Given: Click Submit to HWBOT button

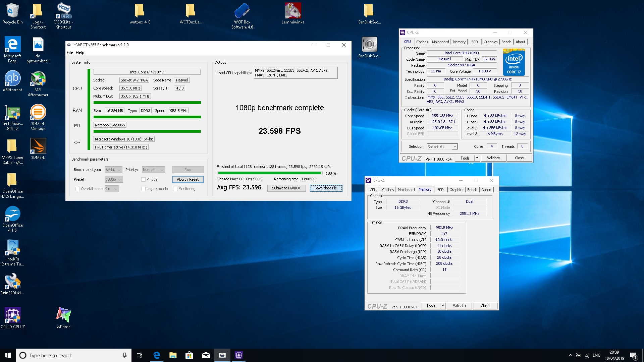Looking at the screenshot, I should pyautogui.click(x=286, y=188).
